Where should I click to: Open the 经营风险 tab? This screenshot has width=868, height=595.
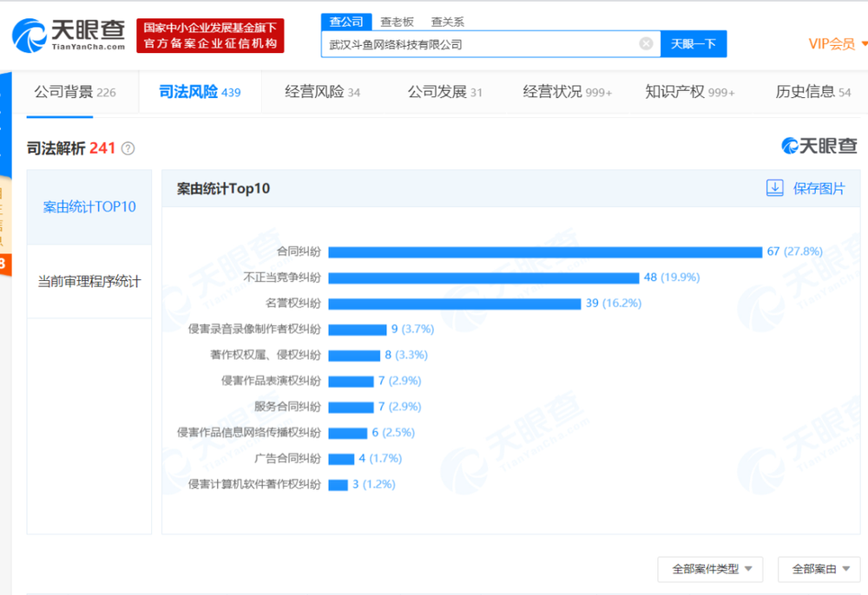(322, 92)
